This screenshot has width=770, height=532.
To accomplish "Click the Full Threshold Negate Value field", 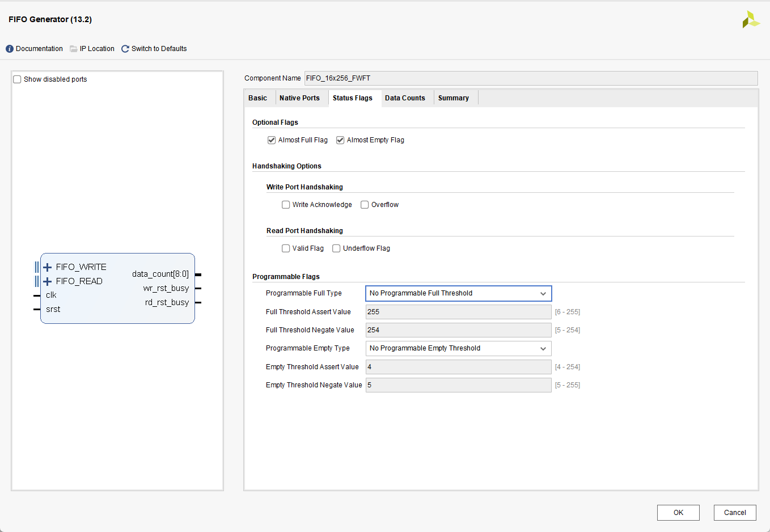I will 459,330.
